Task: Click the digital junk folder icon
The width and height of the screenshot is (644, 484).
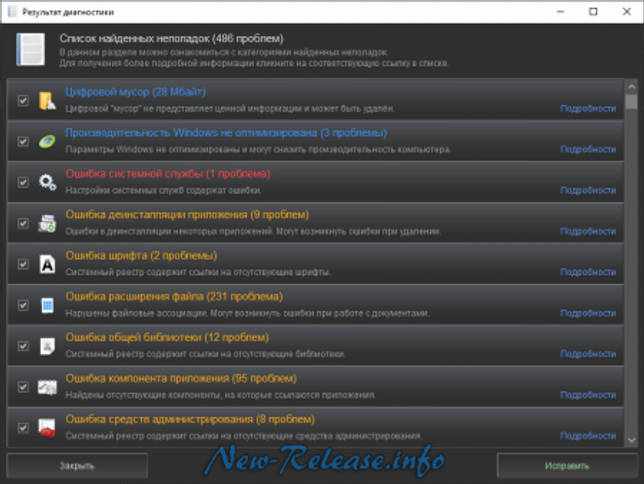Action: 47,100
